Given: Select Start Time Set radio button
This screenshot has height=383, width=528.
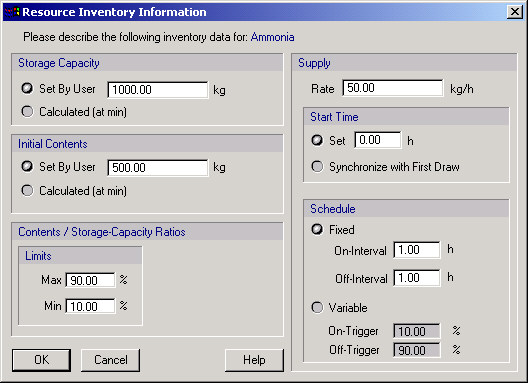Looking at the screenshot, I should (x=317, y=140).
